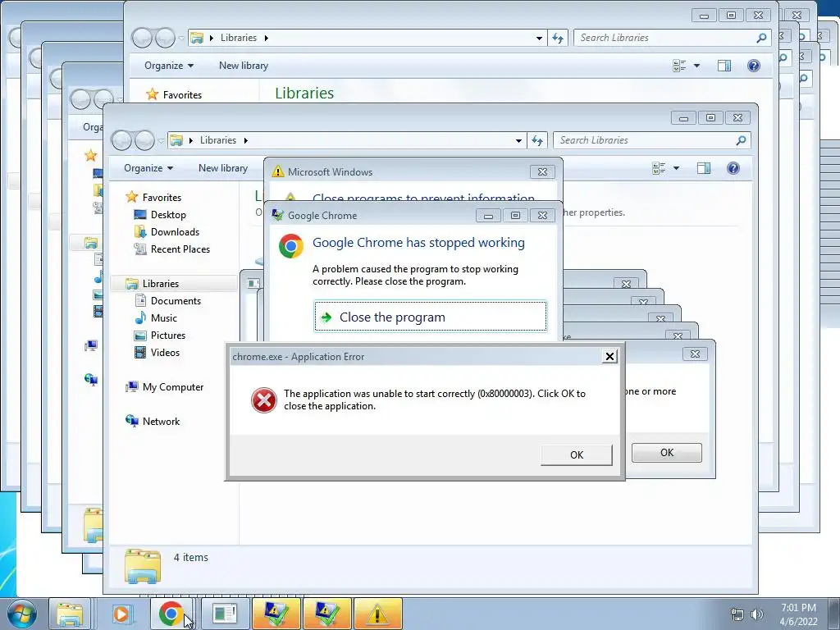Click Libraries breadcrumb in front address bar
The width and height of the screenshot is (840, 630).
point(218,140)
